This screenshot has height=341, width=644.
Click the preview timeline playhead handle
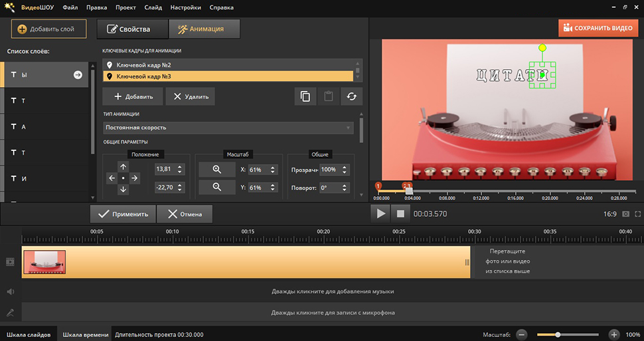(409, 191)
